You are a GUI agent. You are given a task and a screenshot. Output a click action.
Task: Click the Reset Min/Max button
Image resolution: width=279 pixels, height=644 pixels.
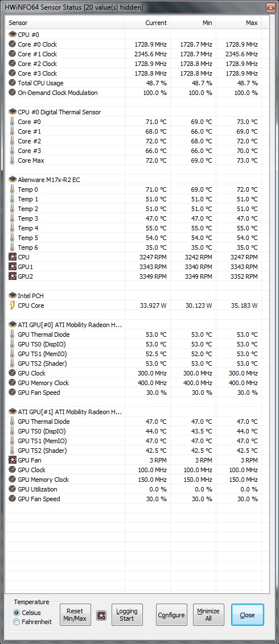pyautogui.click(x=75, y=615)
